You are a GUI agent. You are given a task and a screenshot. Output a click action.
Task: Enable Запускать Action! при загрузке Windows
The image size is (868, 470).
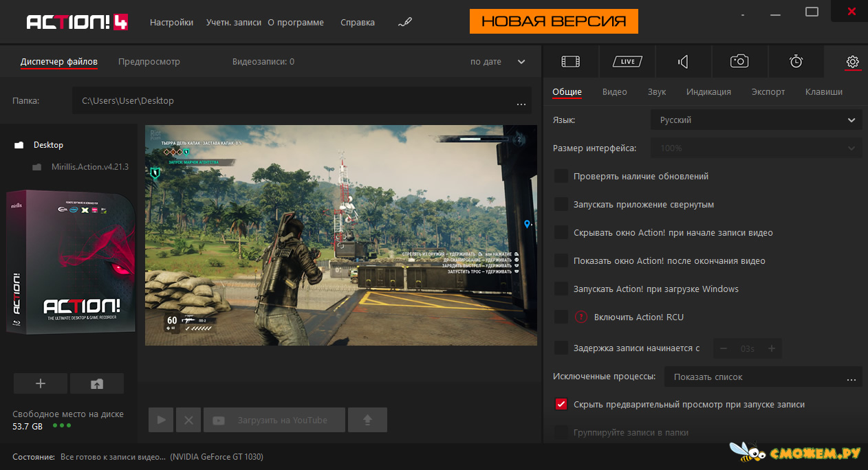coord(561,289)
